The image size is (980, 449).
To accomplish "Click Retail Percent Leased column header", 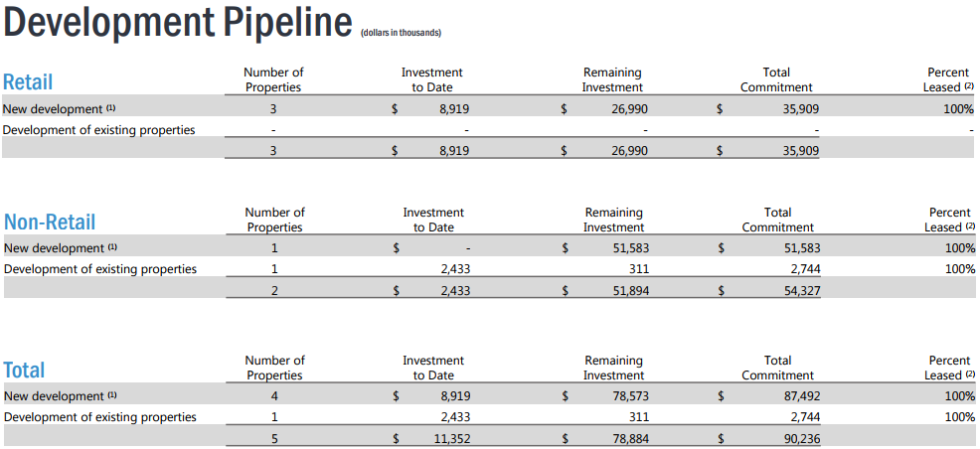I will (x=948, y=79).
